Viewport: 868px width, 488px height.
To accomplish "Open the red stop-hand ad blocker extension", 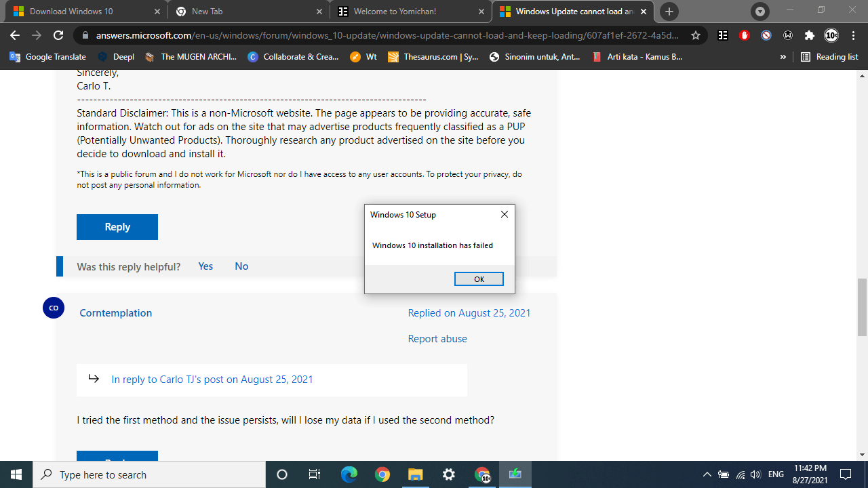I will (x=745, y=35).
